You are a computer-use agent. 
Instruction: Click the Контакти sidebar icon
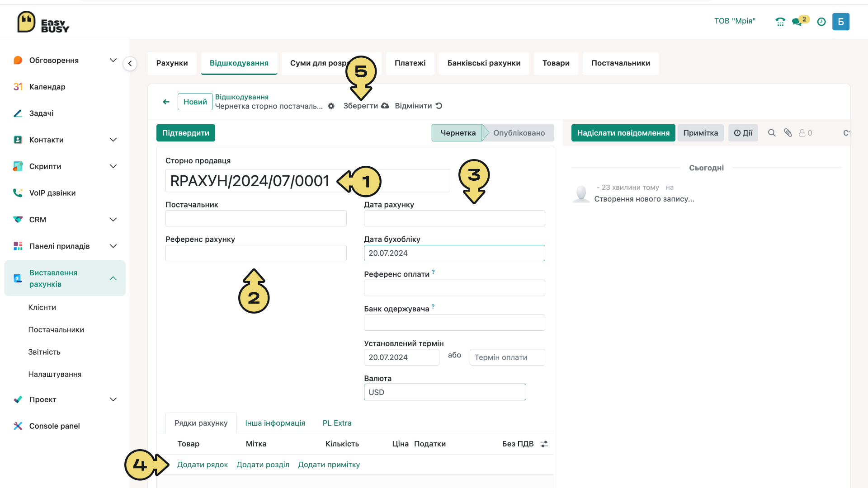click(18, 140)
